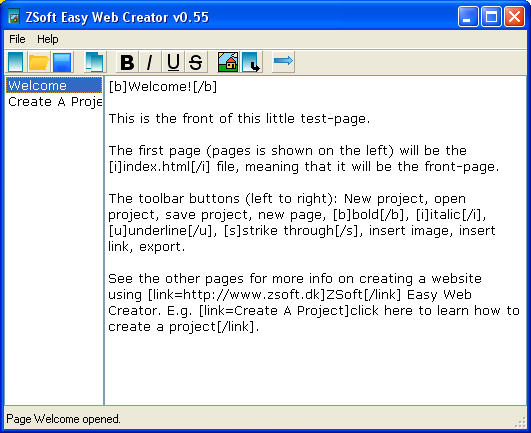Open a project with the folder icon
The width and height of the screenshot is (531, 433).
pos(39,62)
